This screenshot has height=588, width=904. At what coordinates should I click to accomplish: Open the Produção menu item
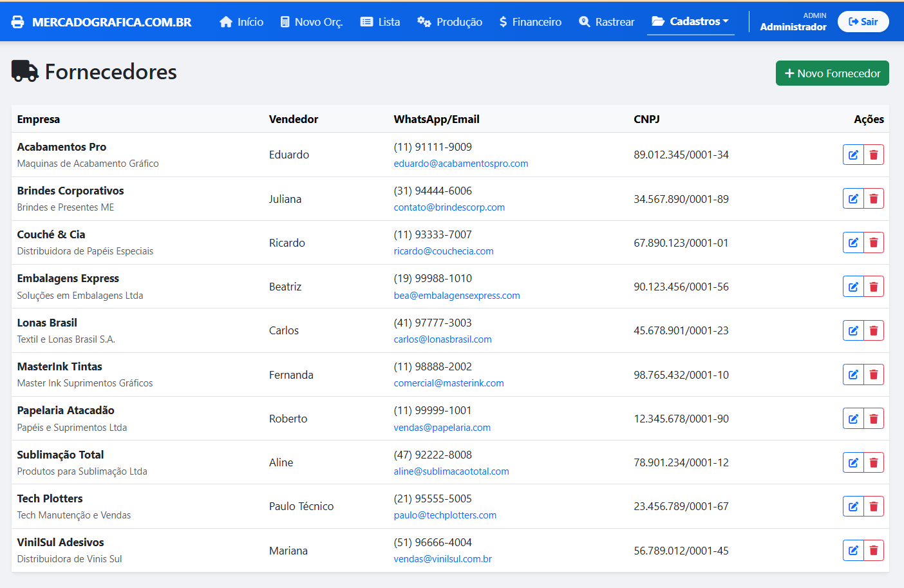(449, 22)
